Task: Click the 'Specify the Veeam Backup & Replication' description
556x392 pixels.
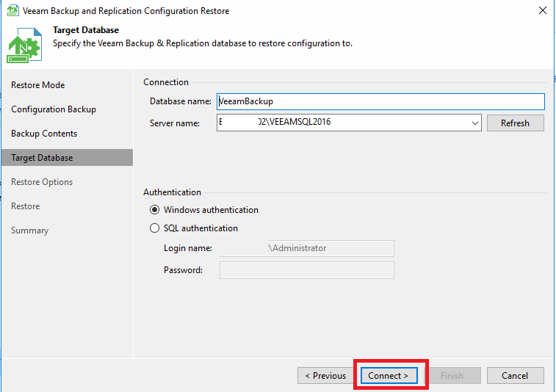Action: (x=203, y=43)
